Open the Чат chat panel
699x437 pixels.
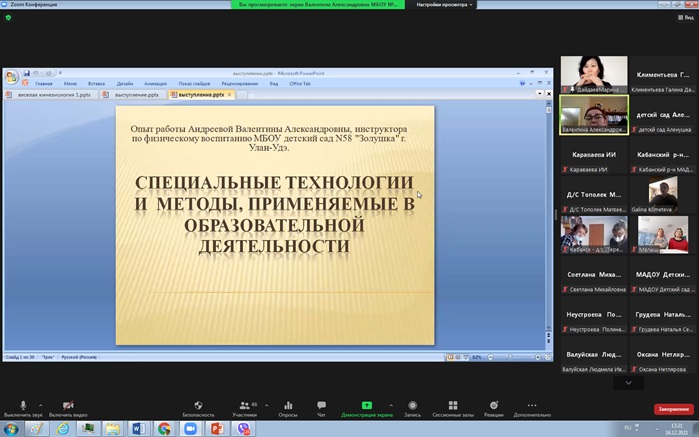[321, 406]
